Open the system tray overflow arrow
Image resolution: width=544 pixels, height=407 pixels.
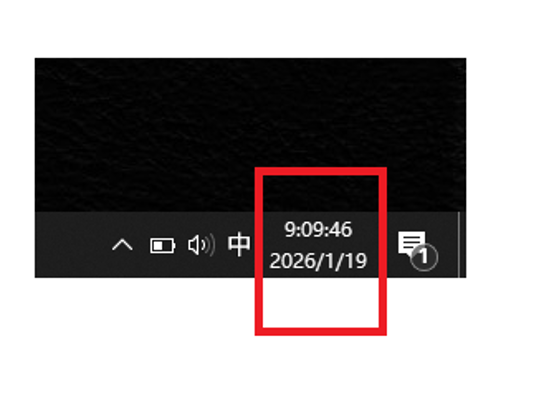122,245
